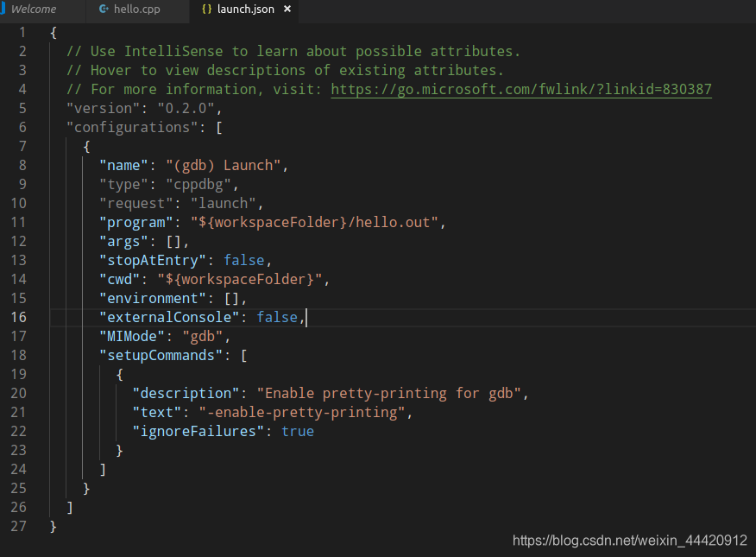
Task: Click the C++ file icon on hello.cpp tab
Action: [104, 9]
